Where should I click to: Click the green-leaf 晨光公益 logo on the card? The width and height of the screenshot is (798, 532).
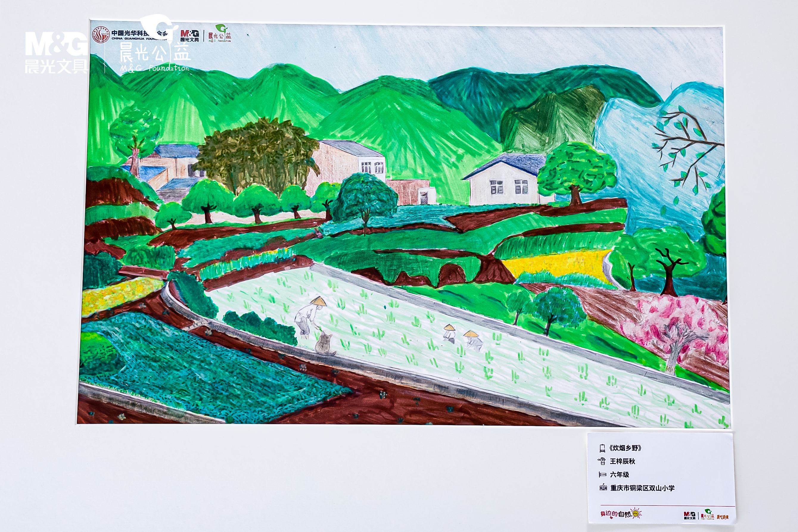(x=707, y=514)
